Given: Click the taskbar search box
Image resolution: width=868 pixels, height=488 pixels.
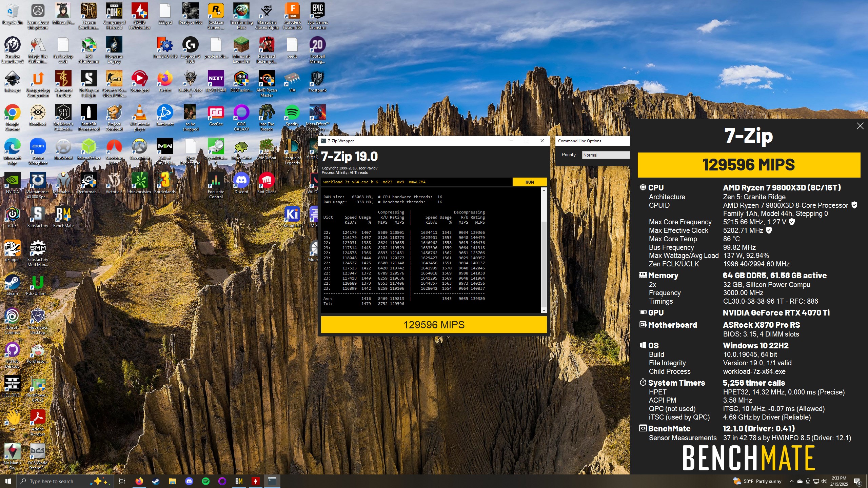Looking at the screenshot, I should pos(65,481).
